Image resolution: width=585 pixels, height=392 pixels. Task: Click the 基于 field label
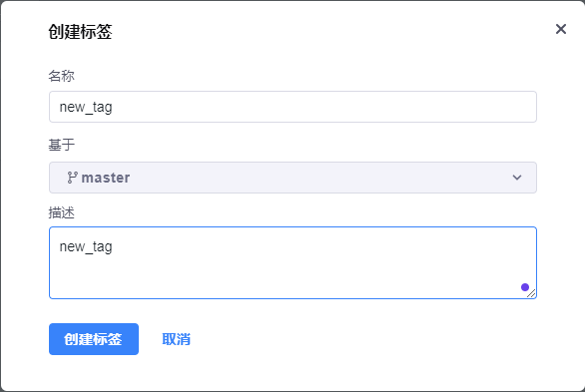62,145
